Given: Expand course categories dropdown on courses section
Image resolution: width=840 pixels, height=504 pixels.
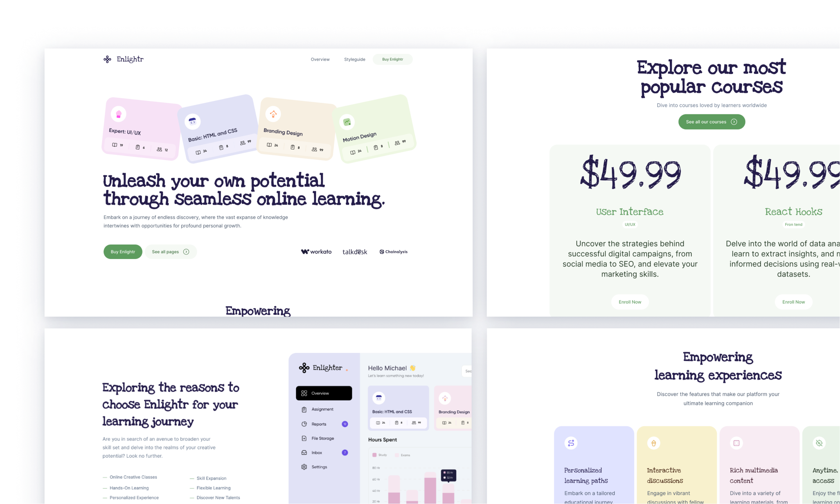Looking at the screenshot, I should click(x=710, y=122).
